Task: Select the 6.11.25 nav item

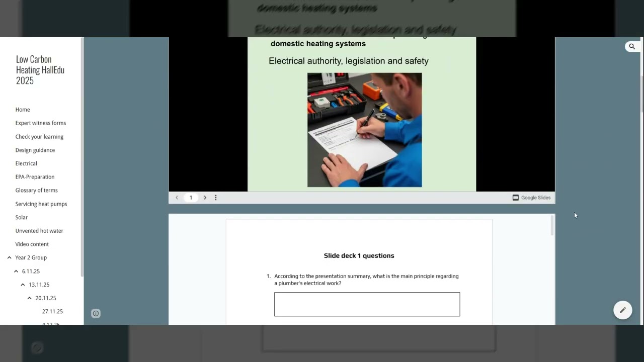Action: 31,271
